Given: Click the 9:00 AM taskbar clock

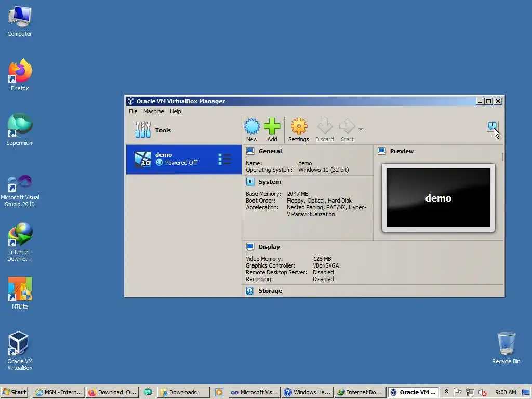Looking at the screenshot, I should point(506,392).
